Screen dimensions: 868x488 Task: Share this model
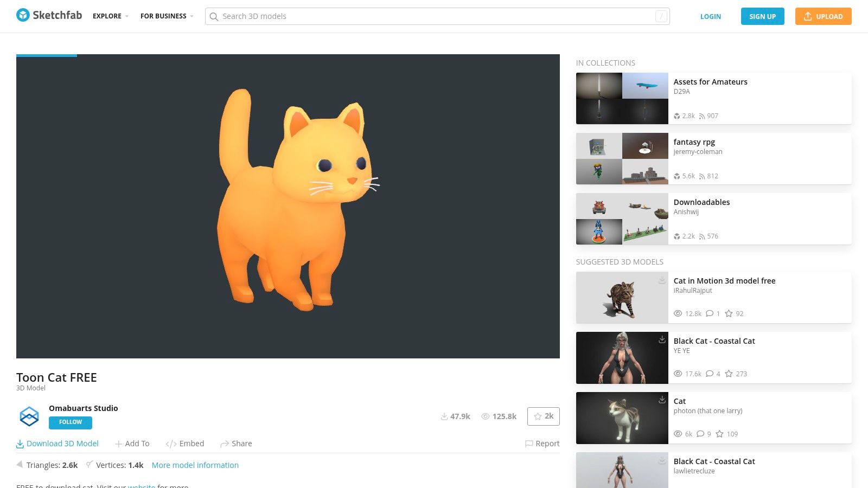coord(236,444)
